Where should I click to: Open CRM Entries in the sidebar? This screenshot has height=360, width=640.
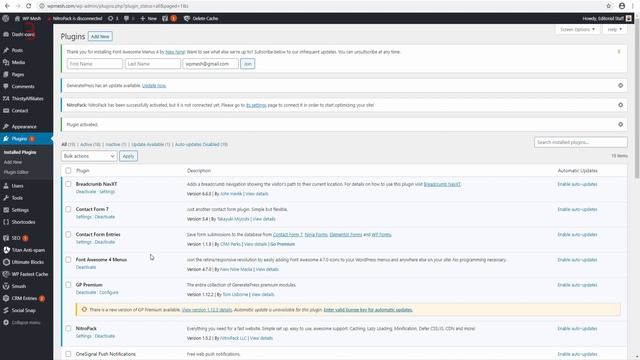click(24, 298)
